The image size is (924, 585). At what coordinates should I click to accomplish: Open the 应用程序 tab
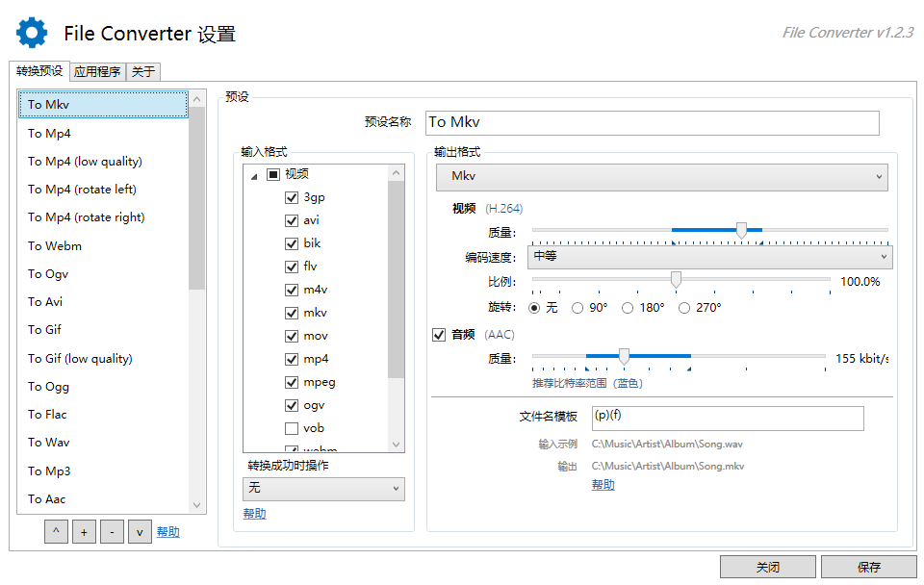[x=97, y=72]
